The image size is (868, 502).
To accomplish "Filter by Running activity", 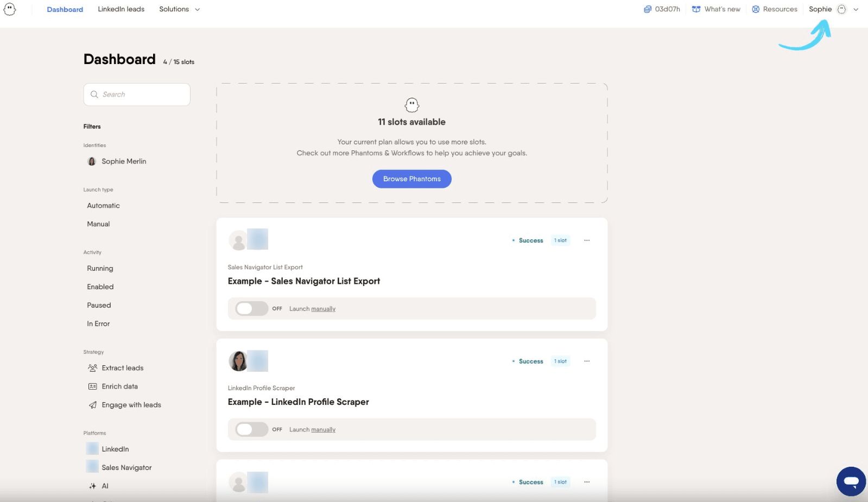I will click(x=100, y=269).
